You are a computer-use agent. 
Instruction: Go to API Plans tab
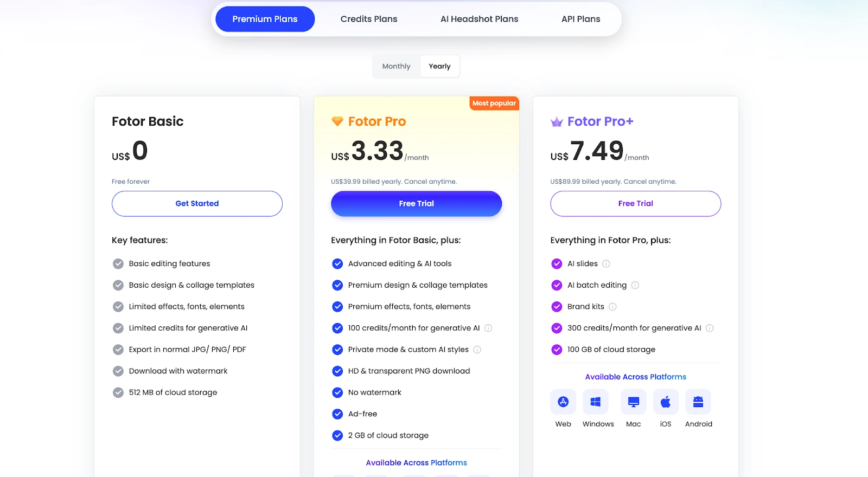[x=580, y=19]
